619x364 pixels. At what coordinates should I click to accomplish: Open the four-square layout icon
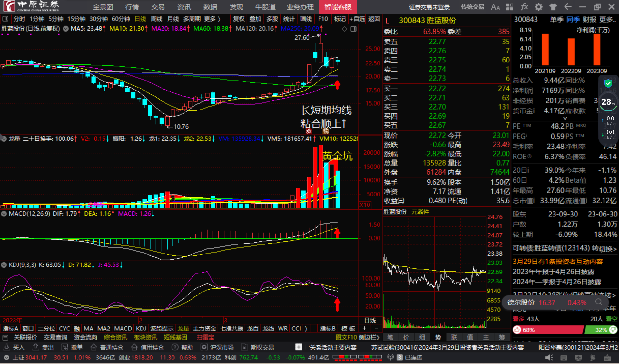[x=510, y=7]
